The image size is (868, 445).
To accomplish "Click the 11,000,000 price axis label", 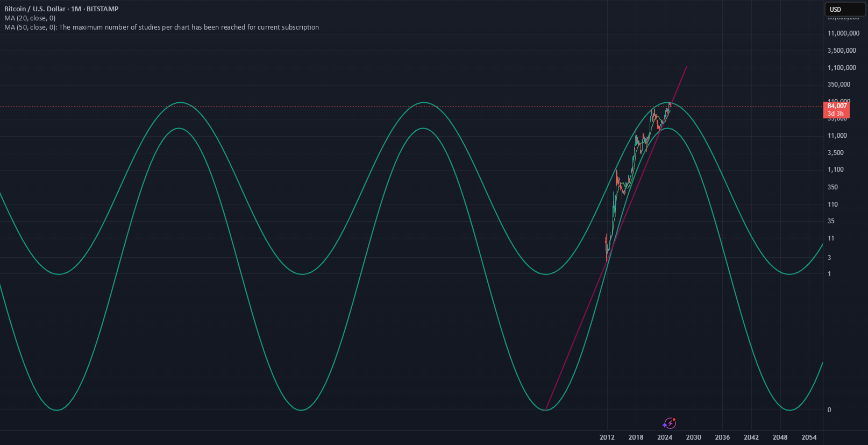I will 843,33.
